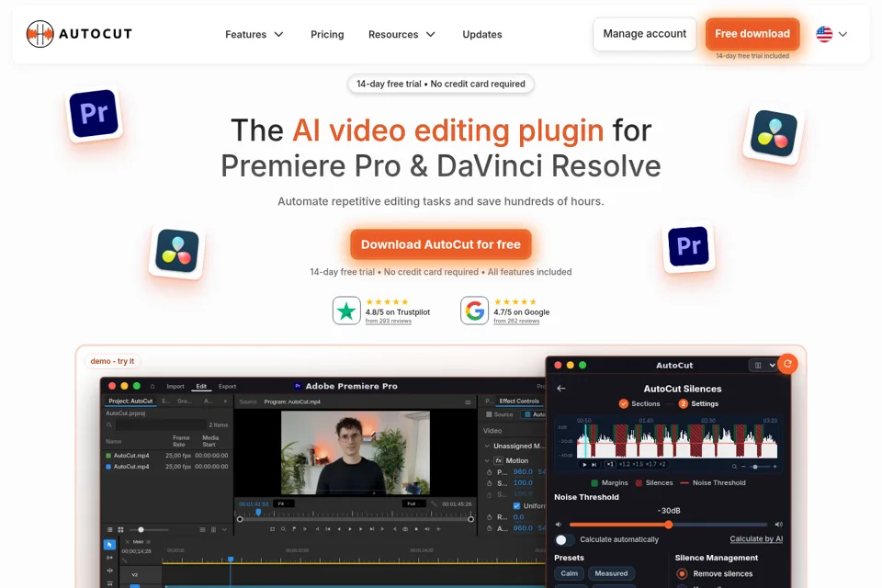The height and width of the screenshot is (588, 882).
Task: Click the Free download button
Action: click(x=752, y=34)
